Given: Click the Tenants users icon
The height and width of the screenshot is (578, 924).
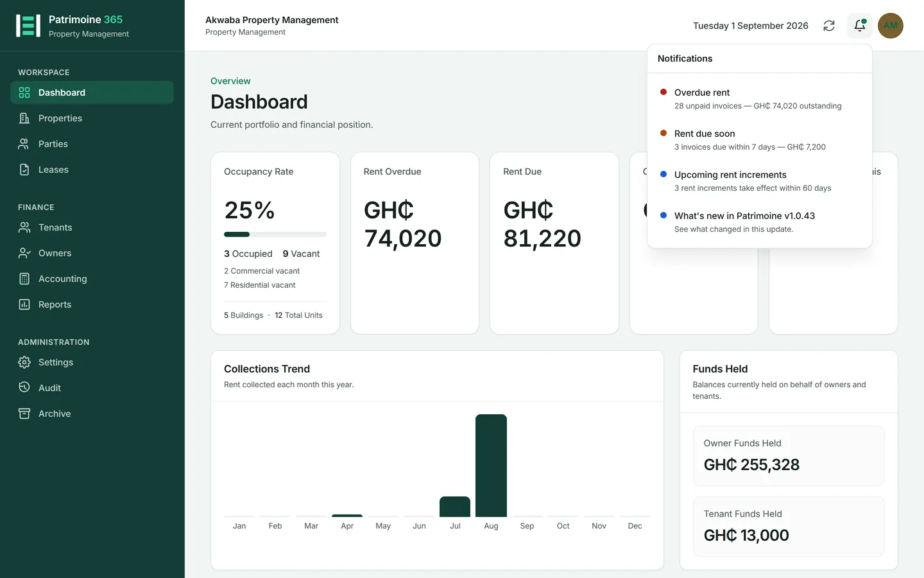Looking at the screenshot, I should [x=24, y=227].
